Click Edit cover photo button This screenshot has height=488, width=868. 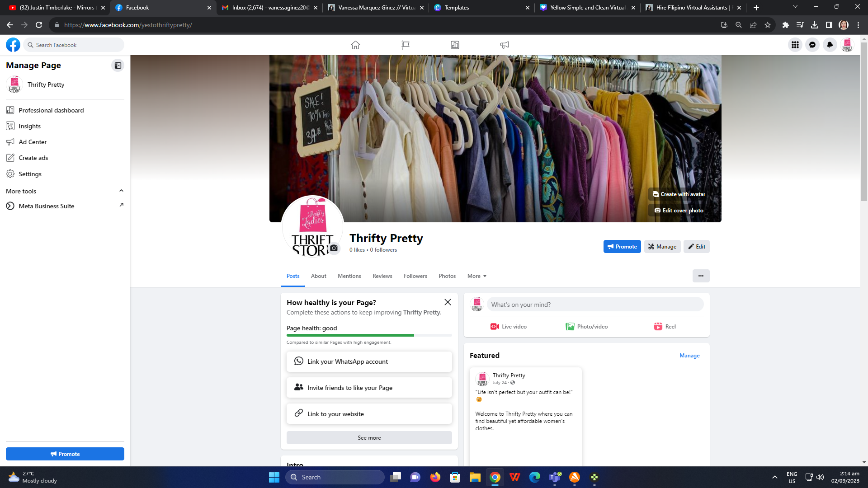679,211
